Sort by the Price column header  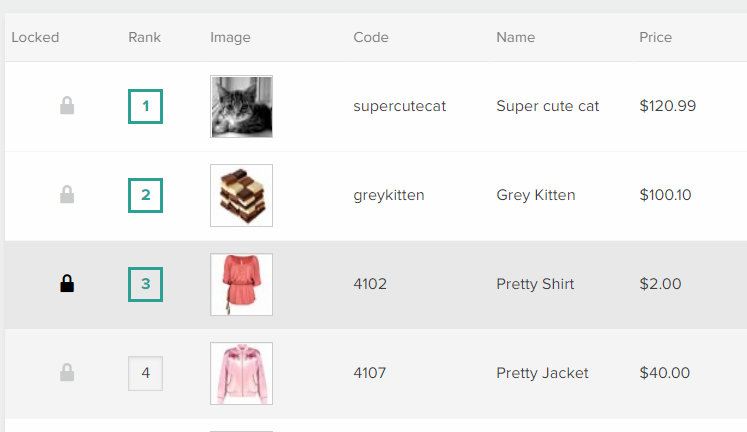point(656,37)
